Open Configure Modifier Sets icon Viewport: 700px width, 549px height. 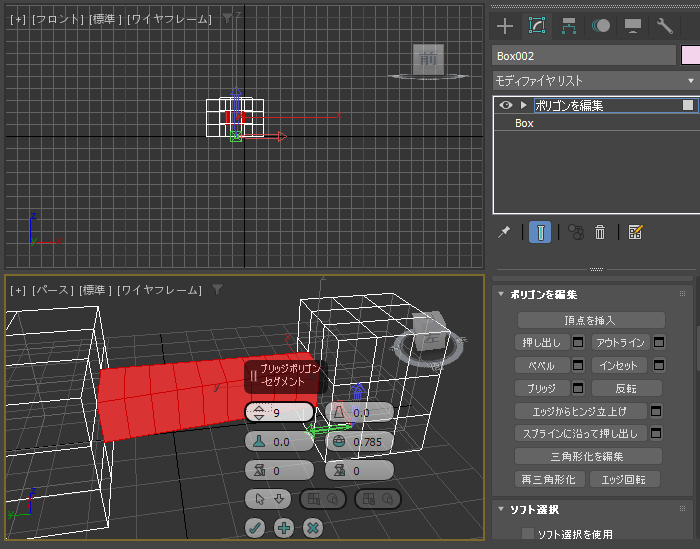tap(635, 232)
